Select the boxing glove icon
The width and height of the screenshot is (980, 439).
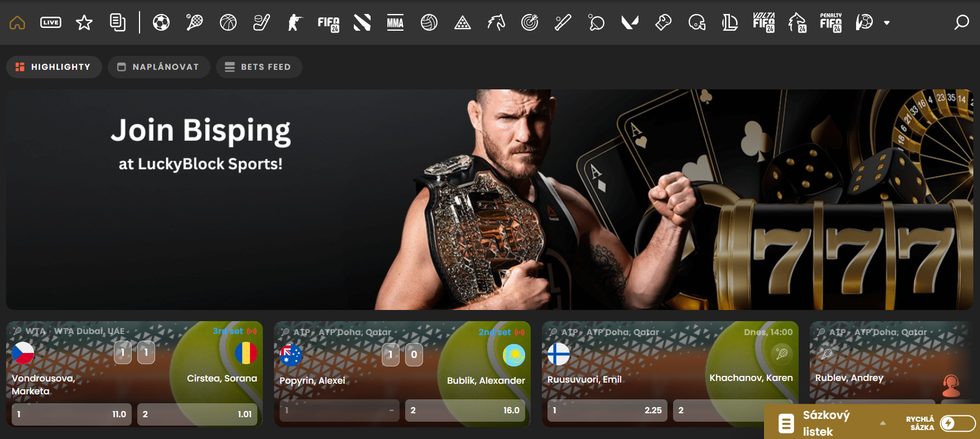click(663, 22)
